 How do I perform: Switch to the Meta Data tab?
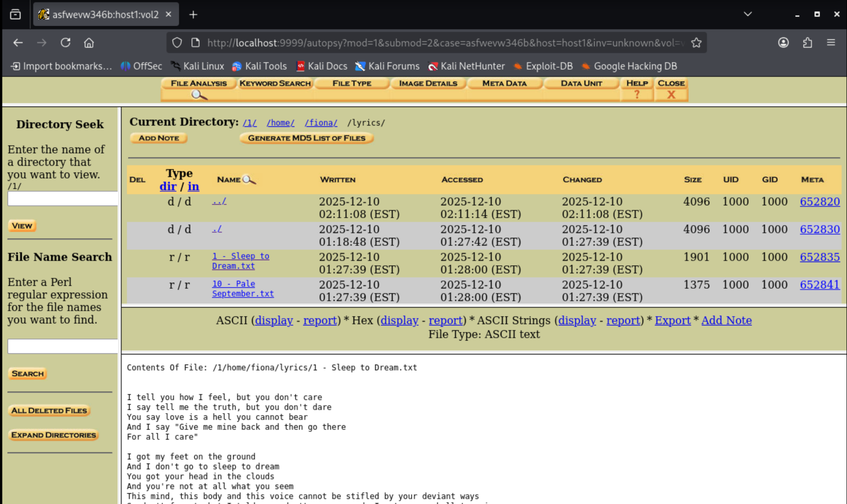click(504, 83)
